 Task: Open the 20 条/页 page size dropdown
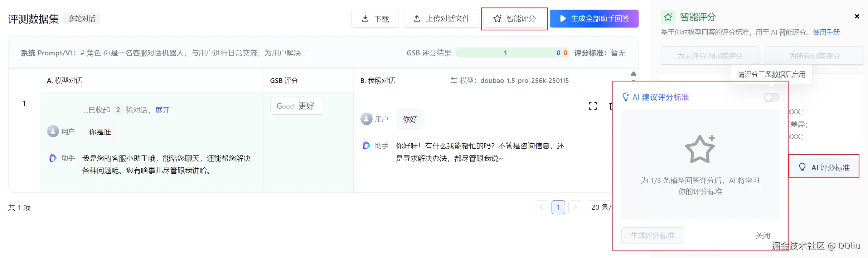coord(600,207)
